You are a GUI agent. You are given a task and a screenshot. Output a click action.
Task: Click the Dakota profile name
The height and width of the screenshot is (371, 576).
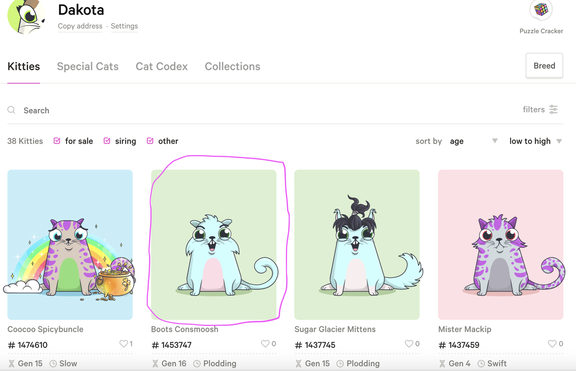click(81, 10)
